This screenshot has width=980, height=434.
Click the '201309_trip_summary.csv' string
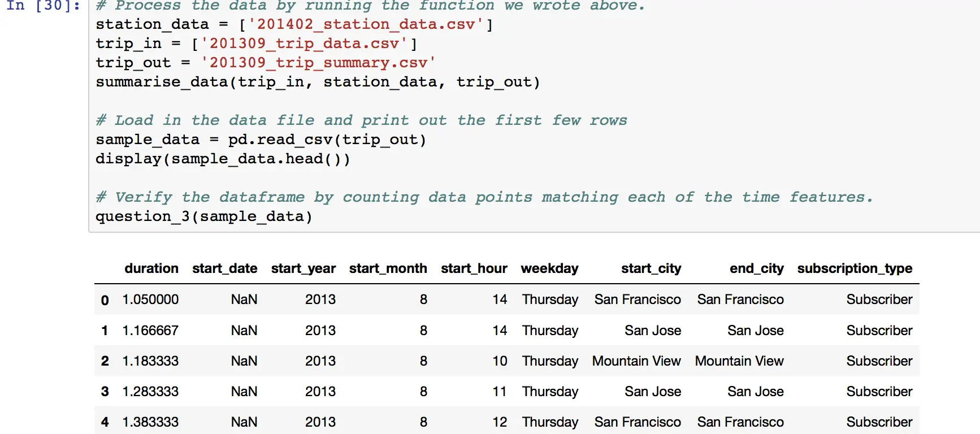coord(318,63)
